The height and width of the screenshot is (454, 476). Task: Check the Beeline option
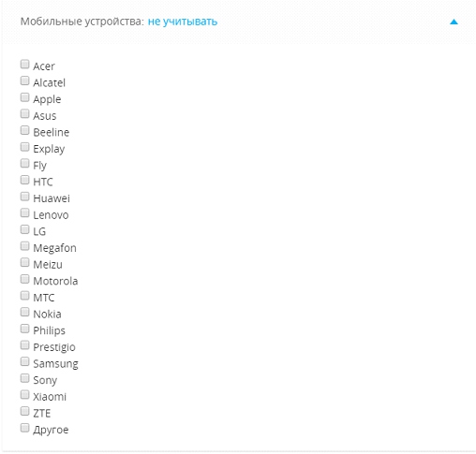coord(24,130)
